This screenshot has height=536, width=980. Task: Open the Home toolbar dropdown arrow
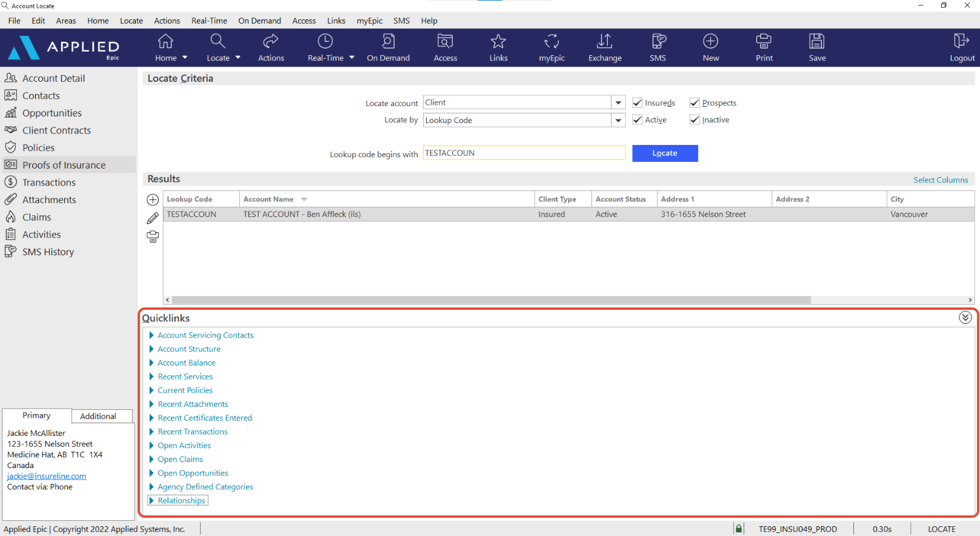(x=185, y=58)
